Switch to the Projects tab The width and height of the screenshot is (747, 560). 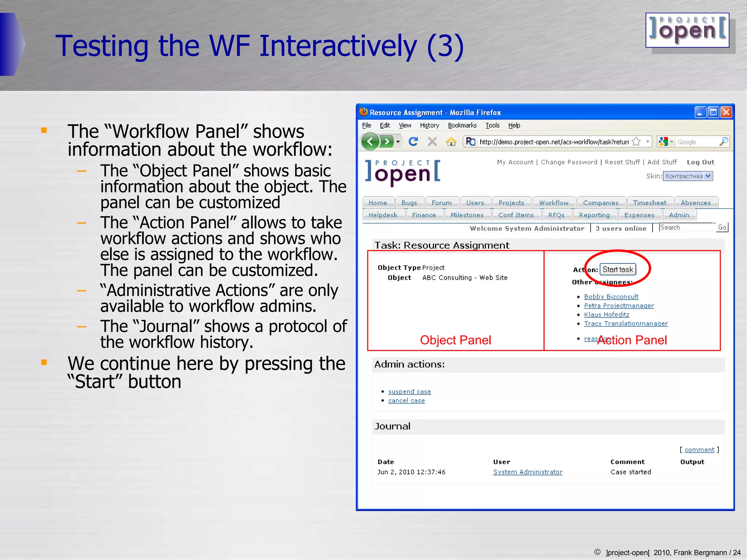pos(511,203)
